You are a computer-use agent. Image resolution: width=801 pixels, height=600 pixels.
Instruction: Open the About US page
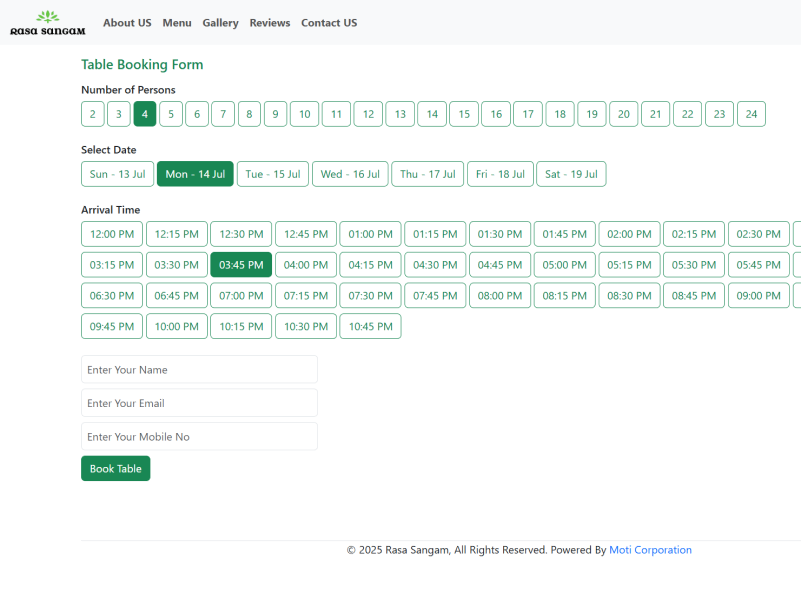(127, 23)
